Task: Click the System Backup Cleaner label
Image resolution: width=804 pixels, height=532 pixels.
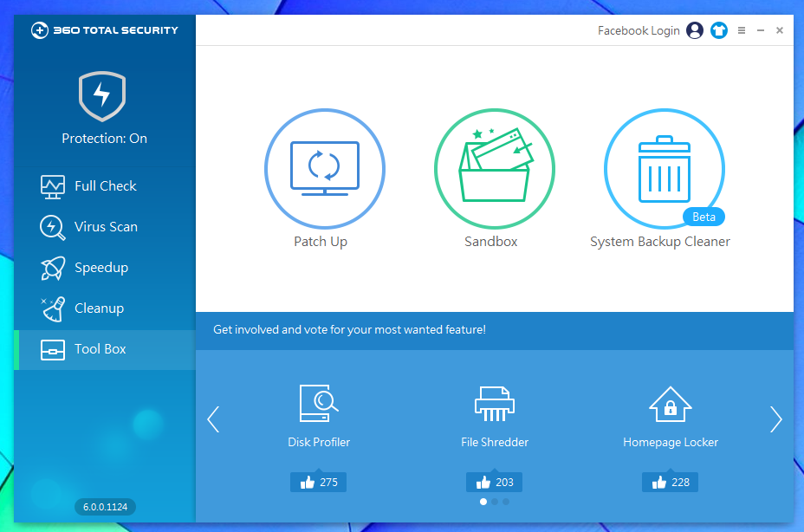Action: click(660, 242)
